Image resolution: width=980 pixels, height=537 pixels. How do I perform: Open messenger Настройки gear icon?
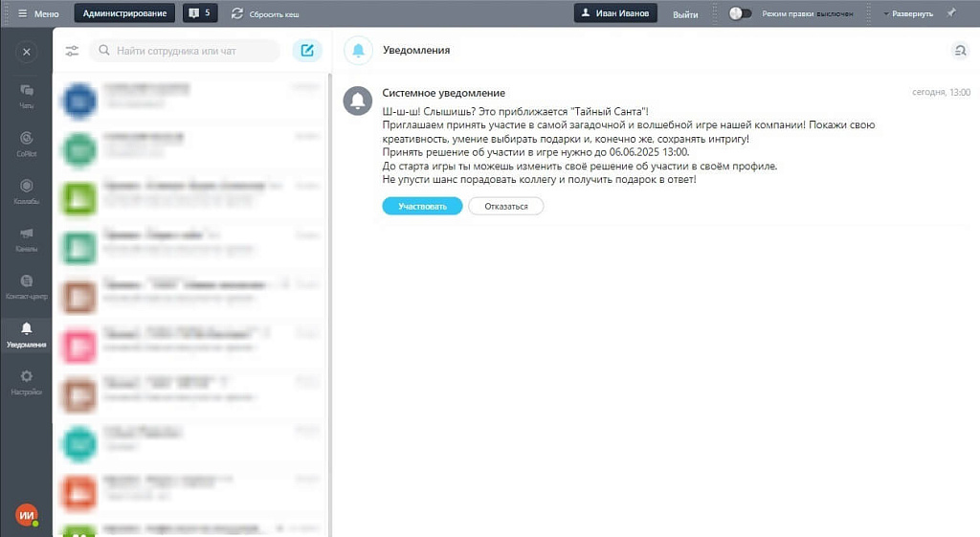point(26,381)
